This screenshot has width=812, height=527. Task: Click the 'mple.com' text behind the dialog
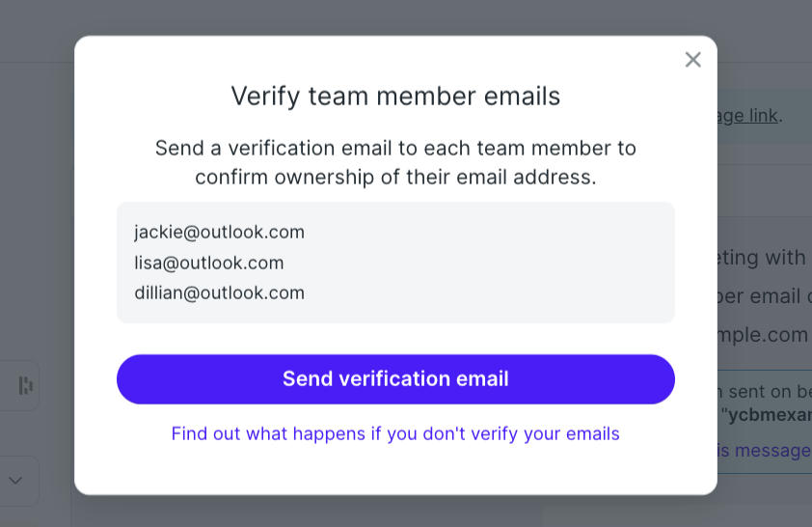point(764,335)
